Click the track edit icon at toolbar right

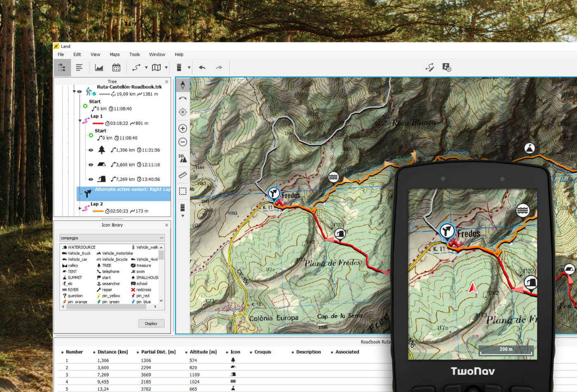(x=430, y=67)
